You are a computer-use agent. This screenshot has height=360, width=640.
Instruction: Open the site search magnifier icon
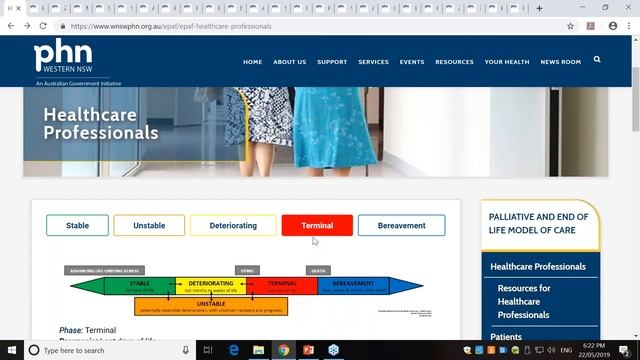coord(597,60)
